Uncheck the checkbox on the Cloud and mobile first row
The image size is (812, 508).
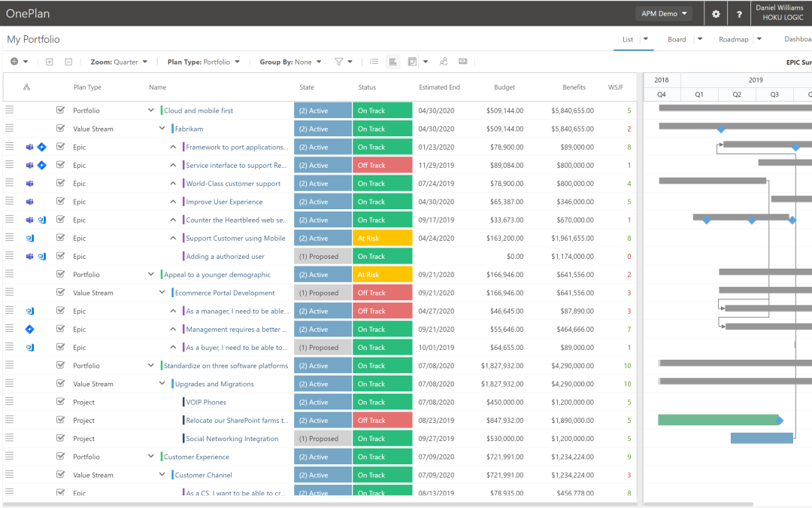tap(61, 110)
